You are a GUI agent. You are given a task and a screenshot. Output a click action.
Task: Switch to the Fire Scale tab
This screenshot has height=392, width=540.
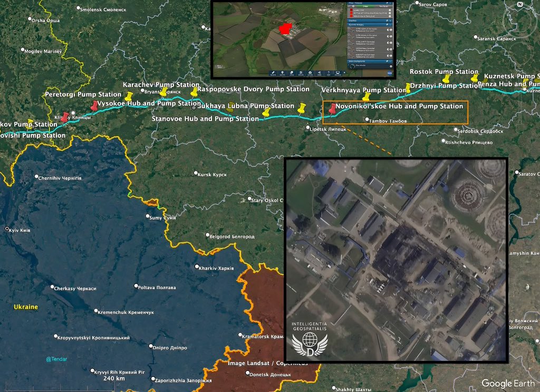coord(384,6)
